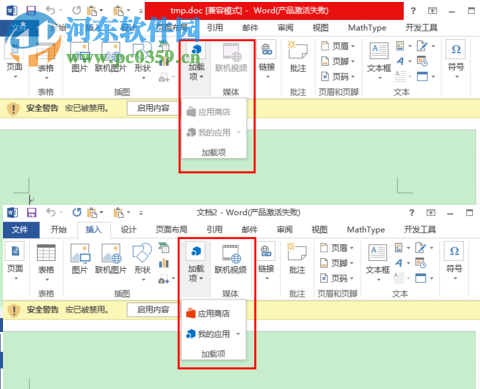Choose 我的应用 in the 文档2 add-ins menu
The height and width of the screenshot is (389, 480).
pyautogui.click(x=208, y=334)
